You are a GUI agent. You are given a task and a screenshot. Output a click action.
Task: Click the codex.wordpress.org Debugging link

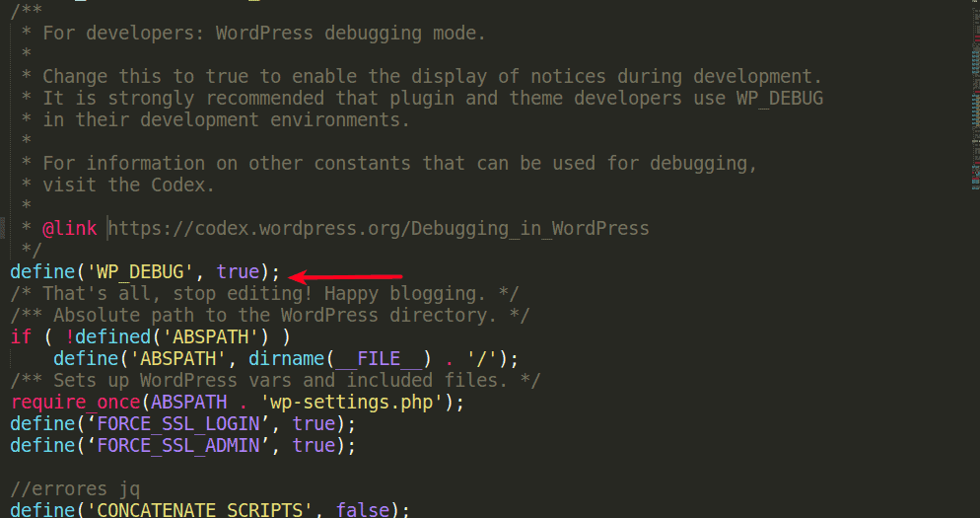click(x=379, y=229)
